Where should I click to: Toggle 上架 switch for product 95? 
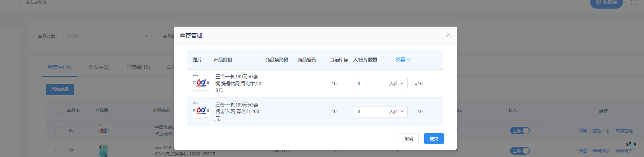pyautogui.click(x=520, y=131)
